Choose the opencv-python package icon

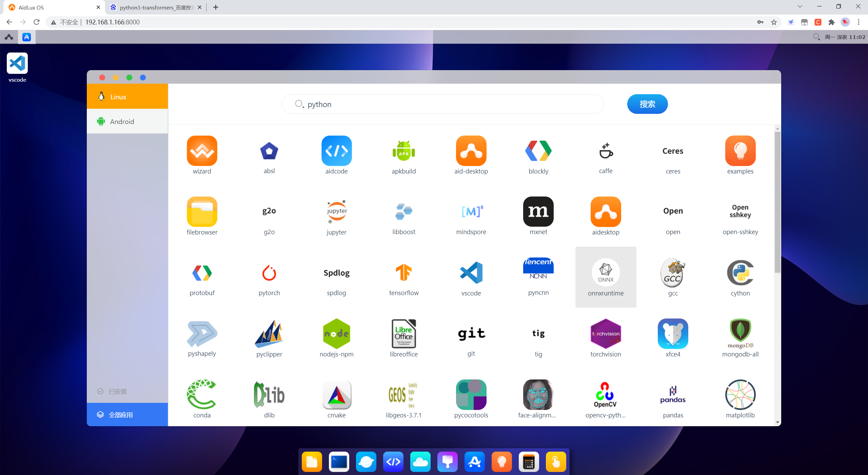[x=606, y=395]
